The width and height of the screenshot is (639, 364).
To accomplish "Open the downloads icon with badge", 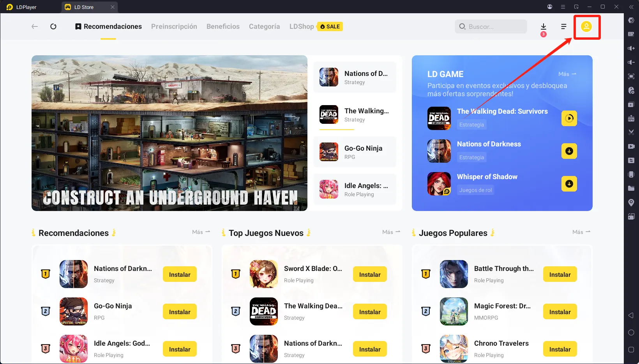I will [543, 26].
